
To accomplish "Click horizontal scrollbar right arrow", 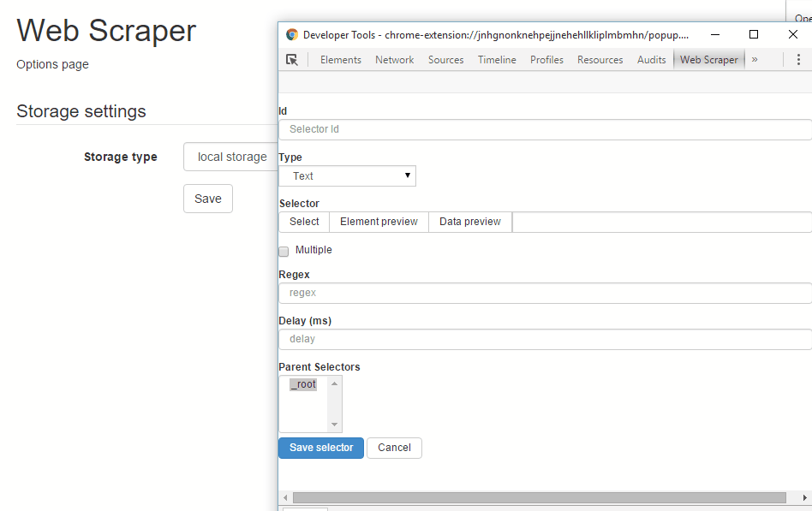I will tap(805, 497).
